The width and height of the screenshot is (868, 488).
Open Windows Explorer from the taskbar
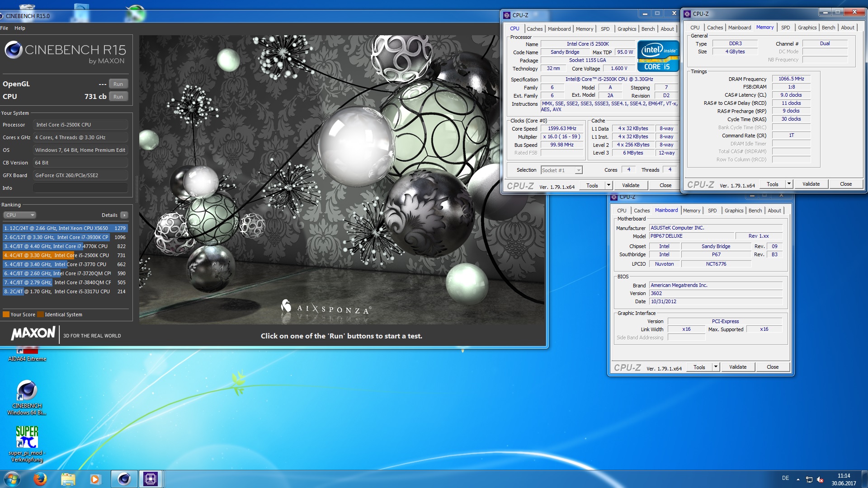click(x=68, y=479)
